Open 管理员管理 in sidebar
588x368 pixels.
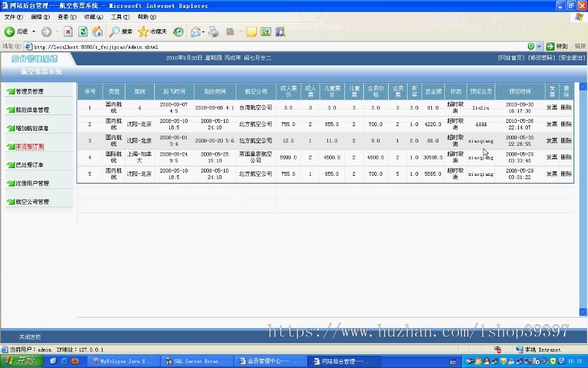[x=29, y=92]
